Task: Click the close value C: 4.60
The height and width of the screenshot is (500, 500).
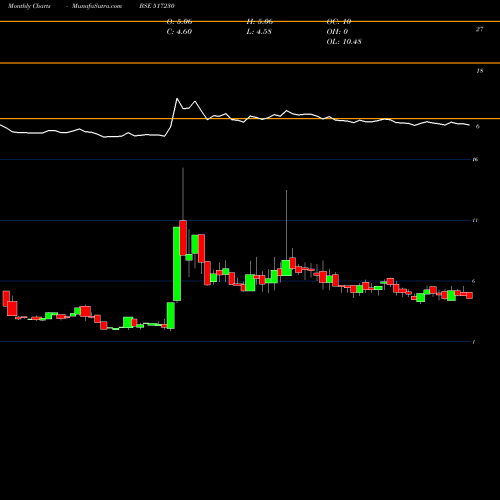Action: (x=179, y=32)
